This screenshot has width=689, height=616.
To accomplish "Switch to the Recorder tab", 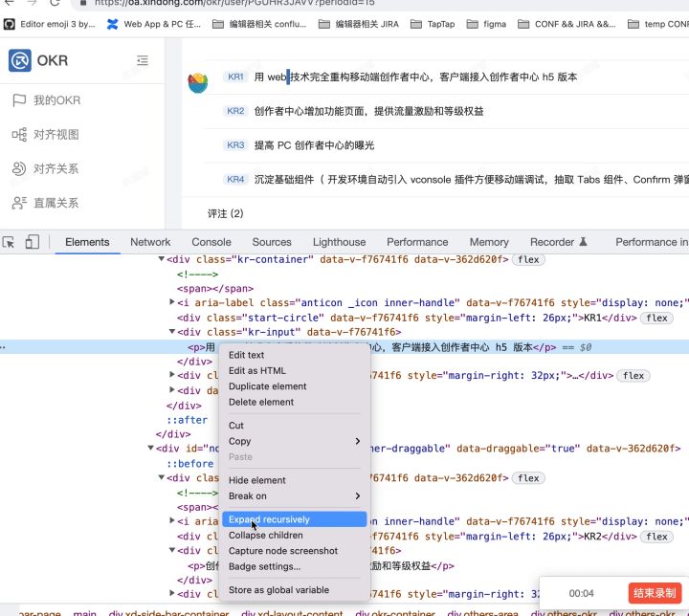I will tap(552, 242).
